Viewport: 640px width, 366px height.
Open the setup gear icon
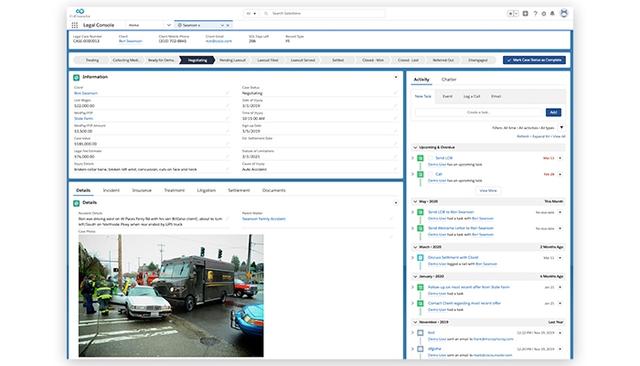coord(544,13)
